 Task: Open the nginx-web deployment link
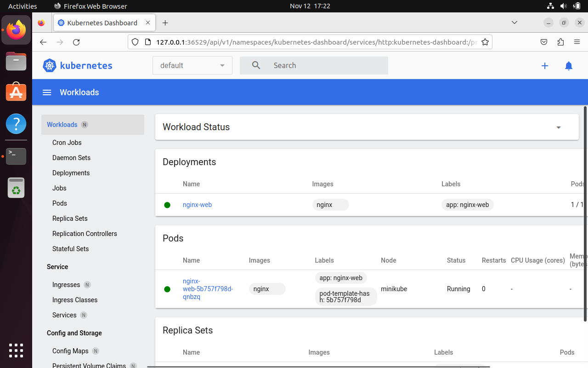pos(197,205)
